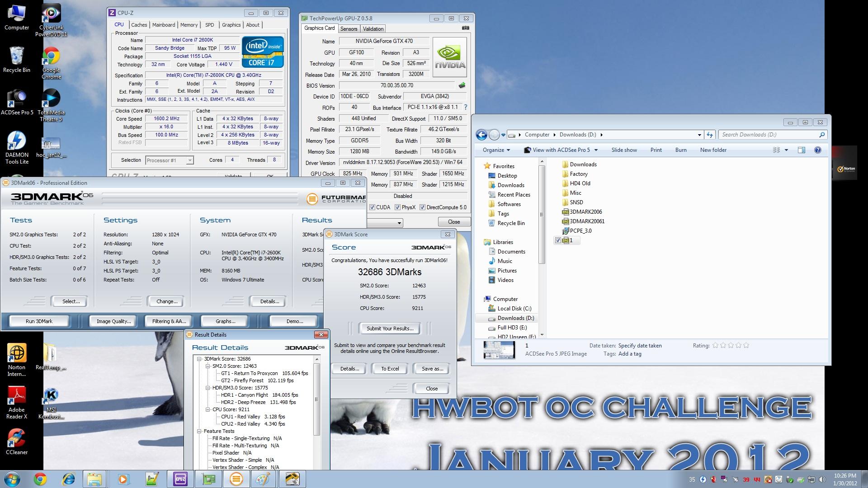Open CPU-Z from the taskbar

click(180, 479)
